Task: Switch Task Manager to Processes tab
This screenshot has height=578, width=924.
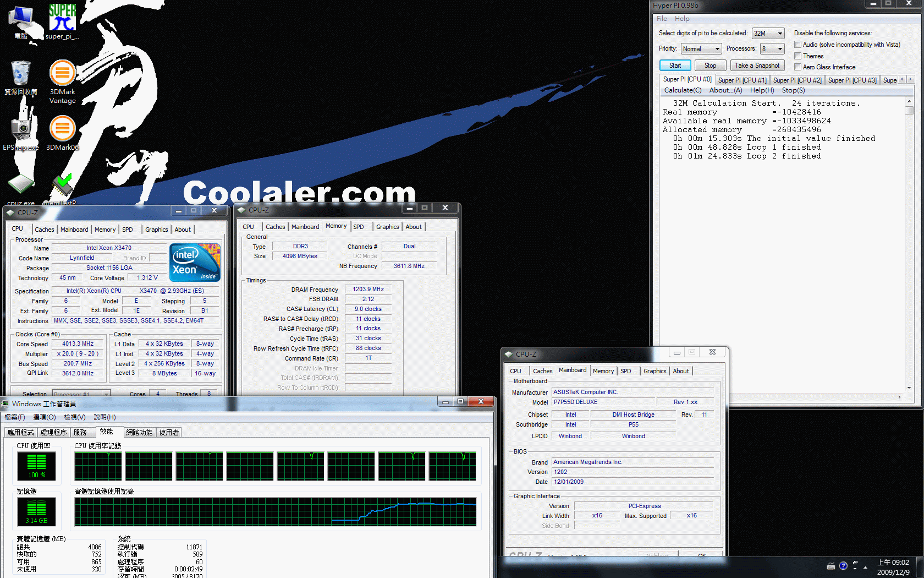Action: click(53, 433)
